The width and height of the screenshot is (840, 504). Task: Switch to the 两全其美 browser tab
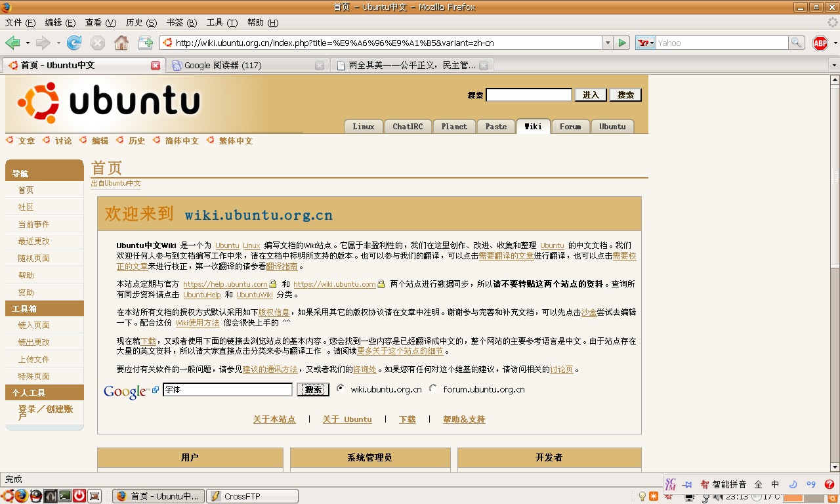pyautogui.click(x=411, y=66)
